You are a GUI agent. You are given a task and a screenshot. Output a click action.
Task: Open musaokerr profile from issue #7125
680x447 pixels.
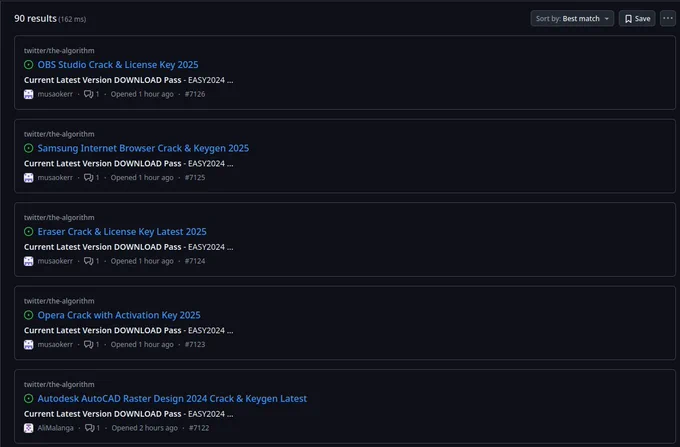click(55, 178)
